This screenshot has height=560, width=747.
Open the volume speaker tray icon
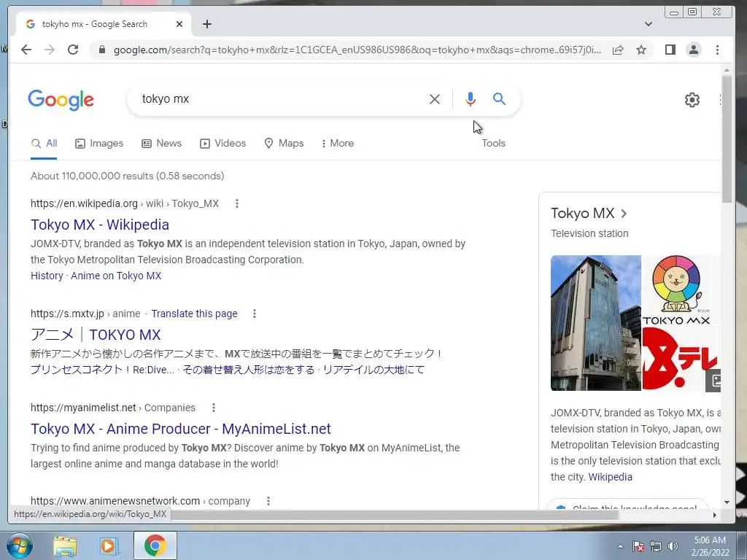[x=673, y=546]
